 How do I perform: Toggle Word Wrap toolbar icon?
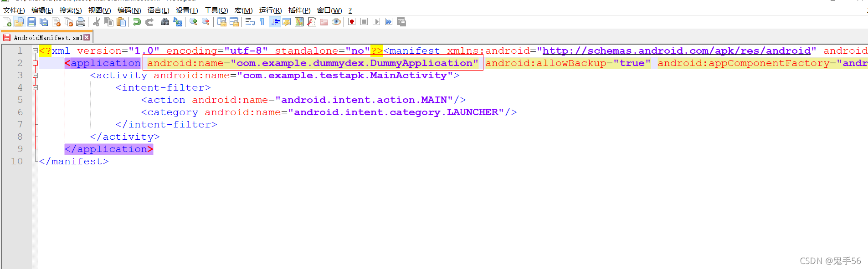(250, 22)
